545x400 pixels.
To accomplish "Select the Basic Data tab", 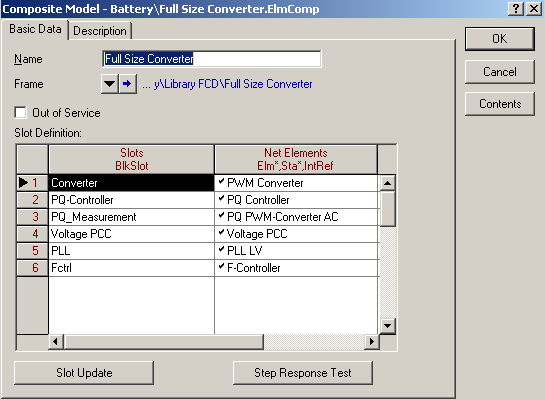I will (35, 29).
